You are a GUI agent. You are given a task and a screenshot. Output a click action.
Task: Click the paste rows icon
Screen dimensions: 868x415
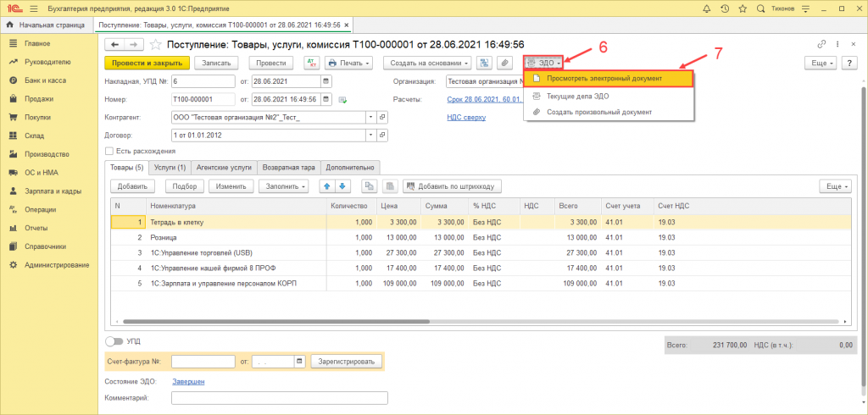390,186
